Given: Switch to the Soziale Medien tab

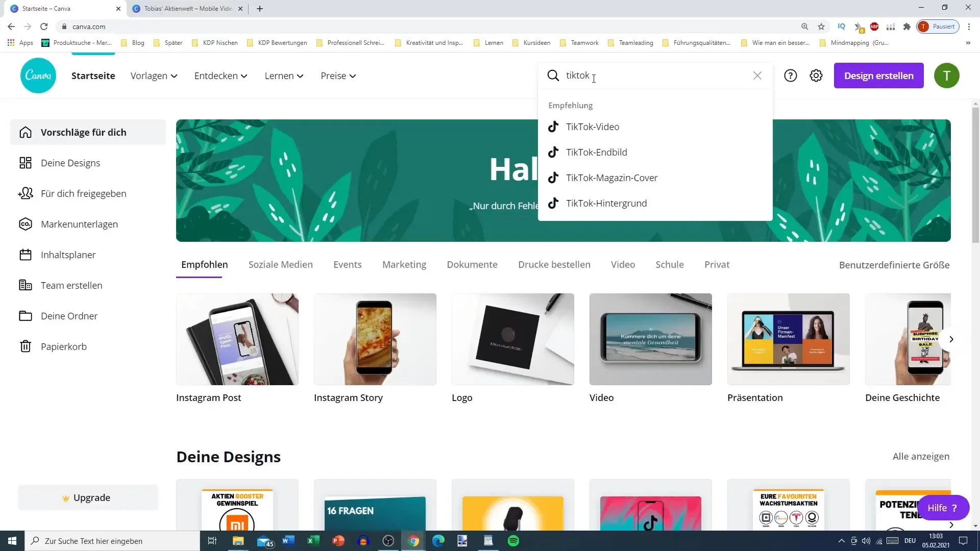Looking at the screenshot, I should click(281, 264).
